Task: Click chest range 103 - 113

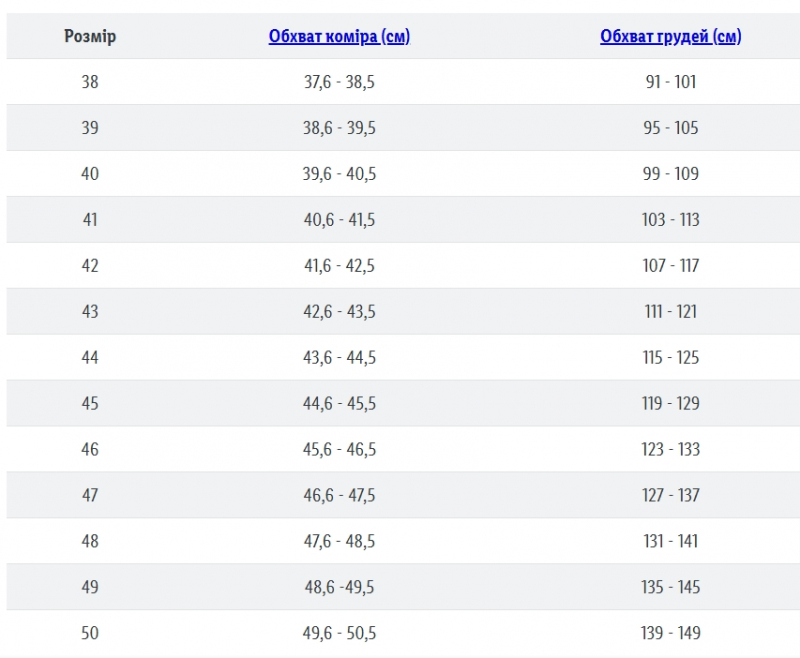Action: (670, 219)
